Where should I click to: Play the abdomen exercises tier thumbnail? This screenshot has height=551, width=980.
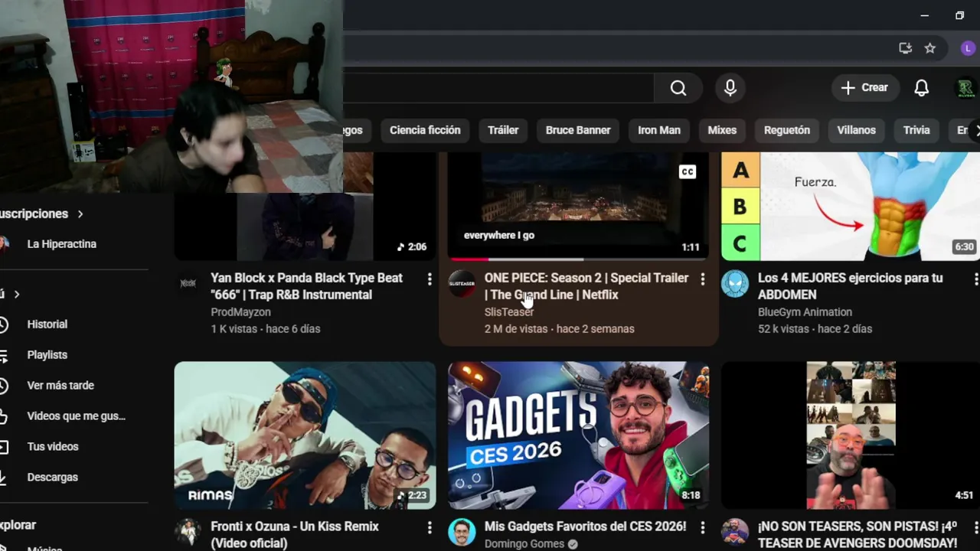851,205
